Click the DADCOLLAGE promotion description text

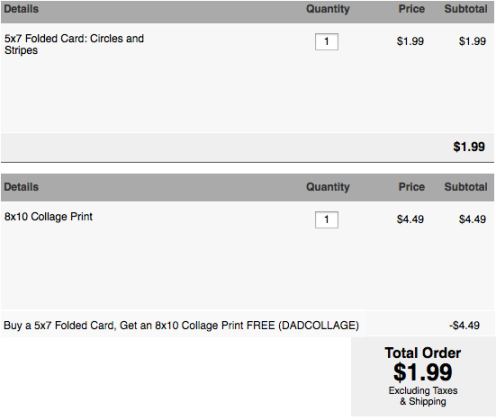click(181, 325)
